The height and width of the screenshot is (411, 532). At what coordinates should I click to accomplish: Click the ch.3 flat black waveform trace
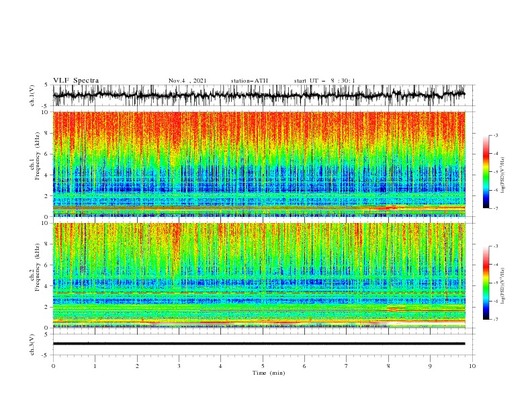coord(259,344)
